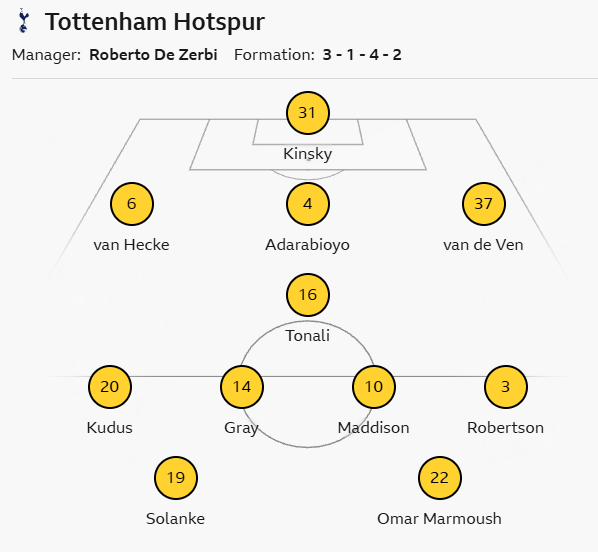
Task: Select Tonali's number 16 circle
Action: tap(308, 295)
